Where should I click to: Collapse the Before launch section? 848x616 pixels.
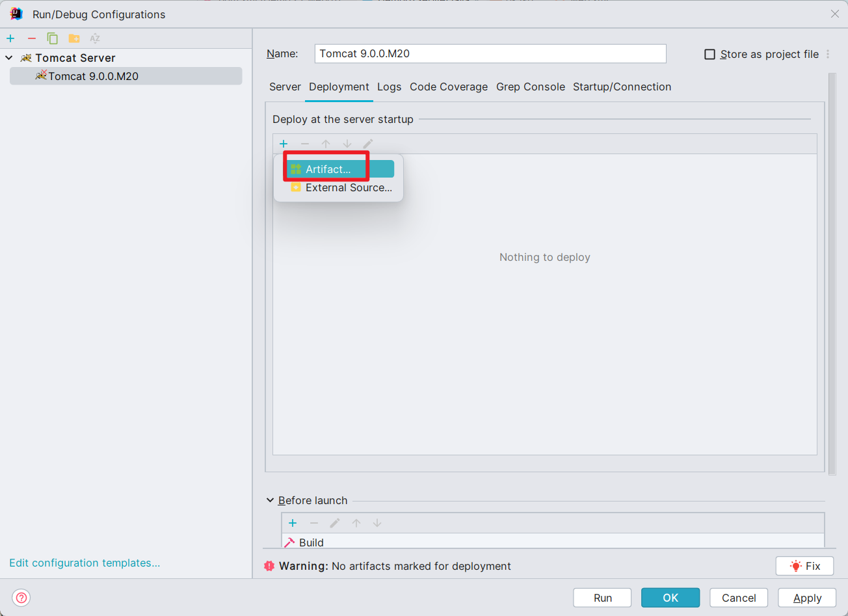(271, 500)
